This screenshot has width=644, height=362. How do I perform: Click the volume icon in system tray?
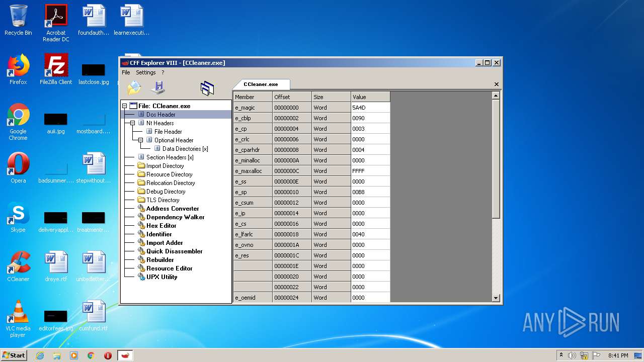tap(572, 355)
